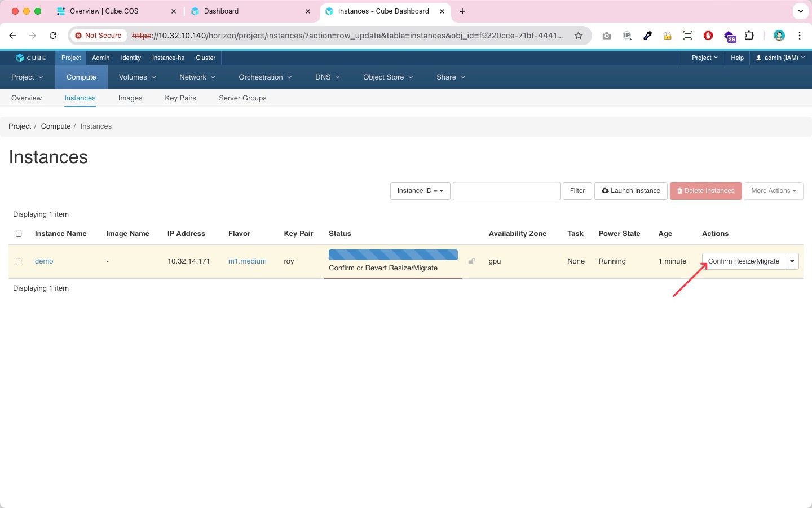
Task: Open the demo row actions caret
Action: tap(792, 261)
